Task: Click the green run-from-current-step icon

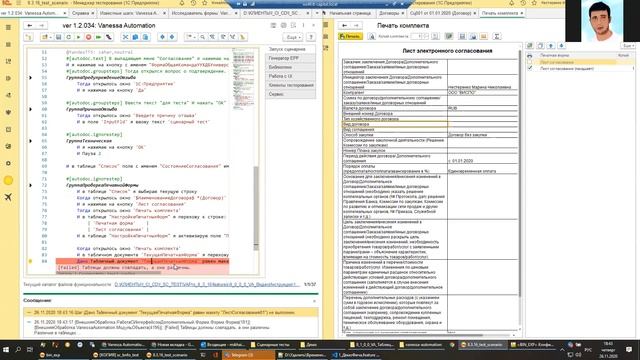Action: 98,37
